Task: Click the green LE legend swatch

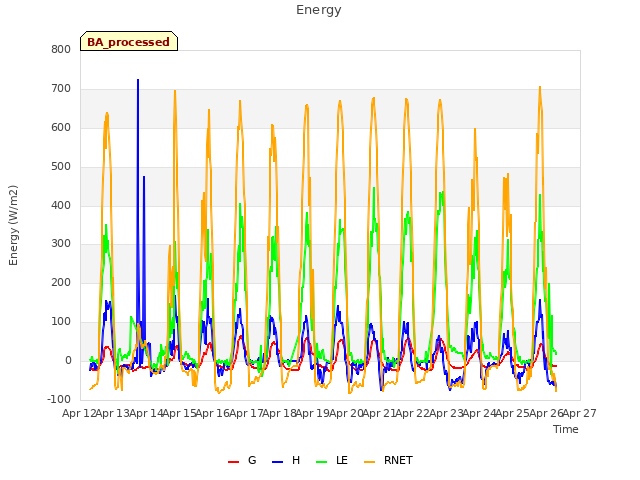Action: click(x=322, y=462)
